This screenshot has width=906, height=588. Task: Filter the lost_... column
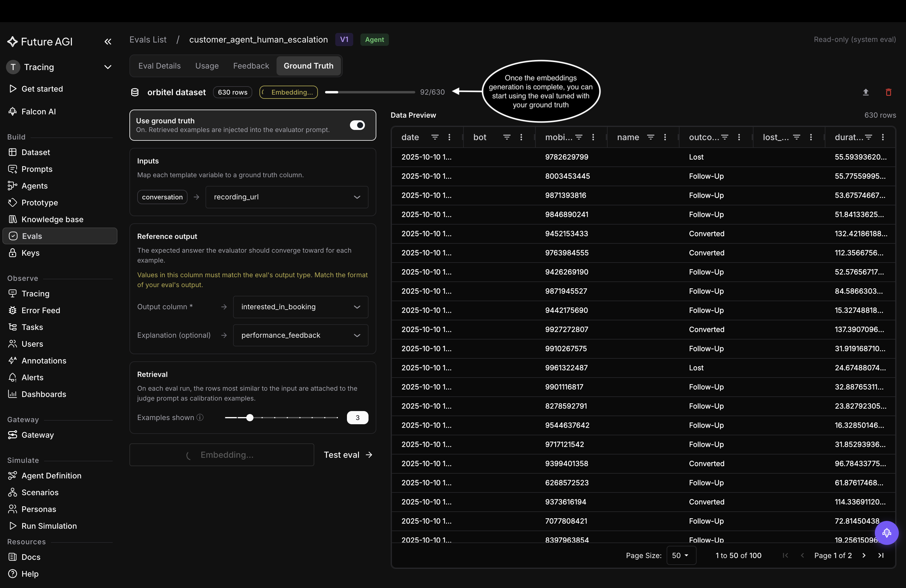click(x=796, y=137)
